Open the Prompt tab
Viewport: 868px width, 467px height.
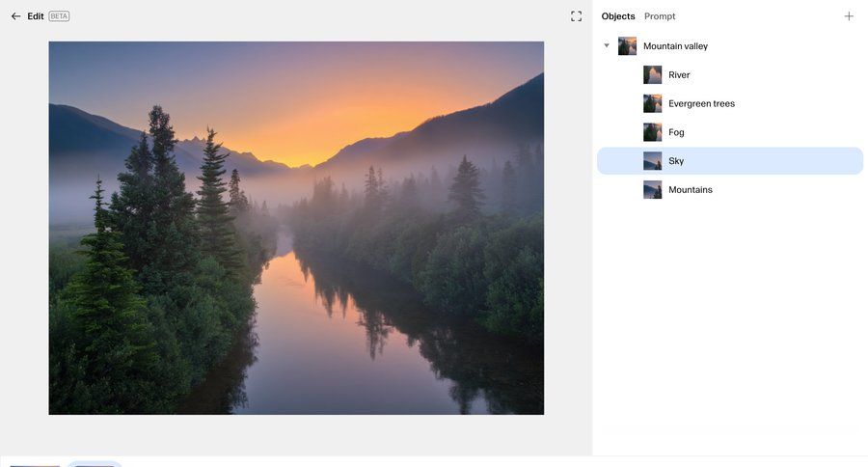pyautogui.click(x=660, y=16)
